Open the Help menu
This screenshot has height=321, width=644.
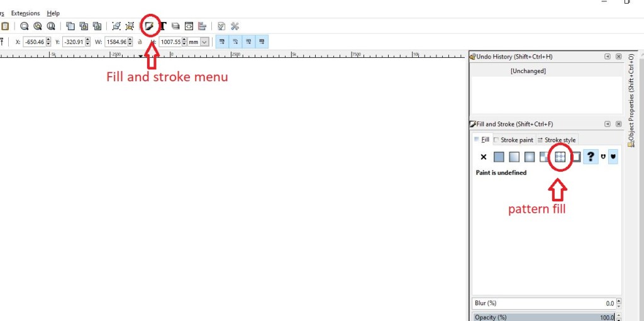[x=53, y=13]
